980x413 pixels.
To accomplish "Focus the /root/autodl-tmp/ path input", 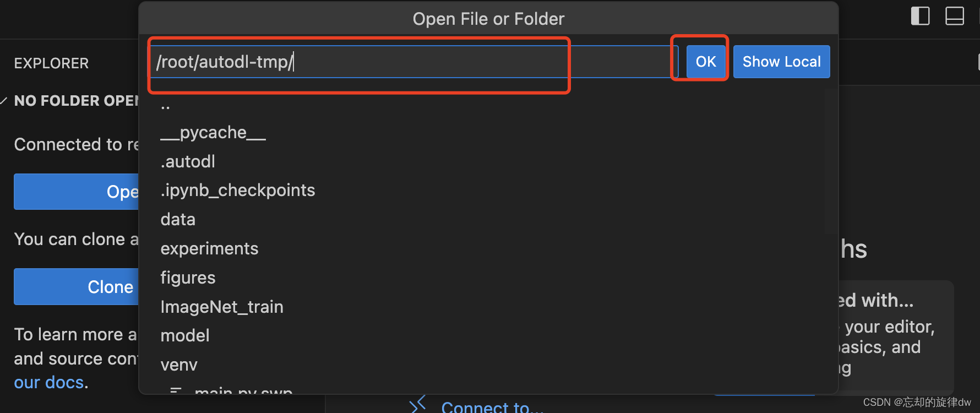I will [x=413, y=62].
